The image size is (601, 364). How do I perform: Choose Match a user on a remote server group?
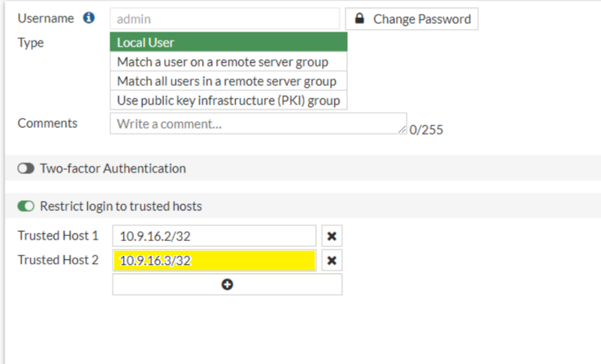click(x=228, y=62)
